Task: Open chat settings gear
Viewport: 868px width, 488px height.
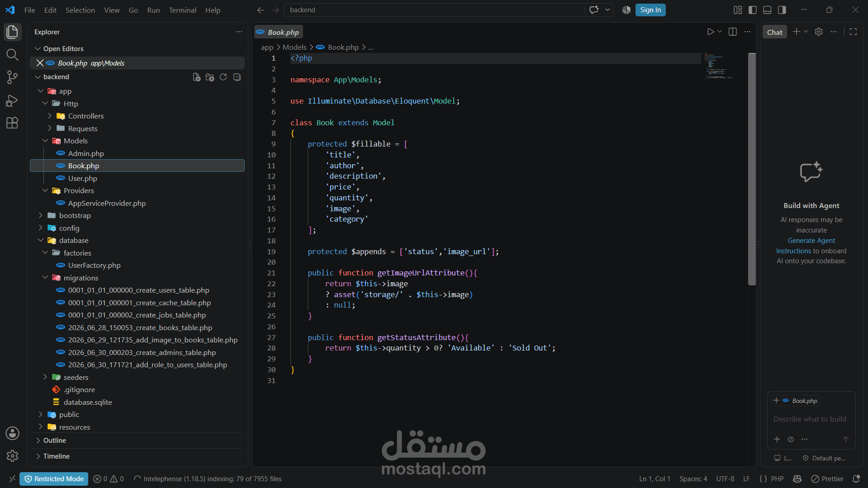Action: 819,32
